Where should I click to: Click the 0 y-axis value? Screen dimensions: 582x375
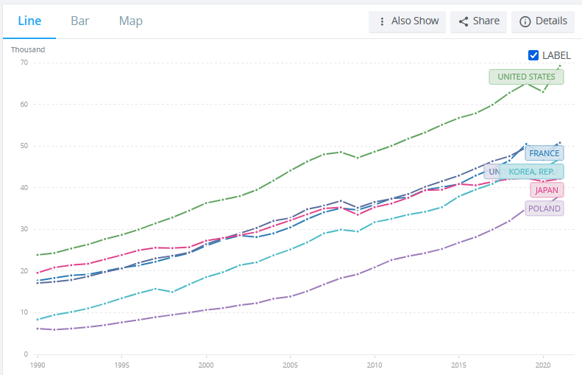coord(26,354)
